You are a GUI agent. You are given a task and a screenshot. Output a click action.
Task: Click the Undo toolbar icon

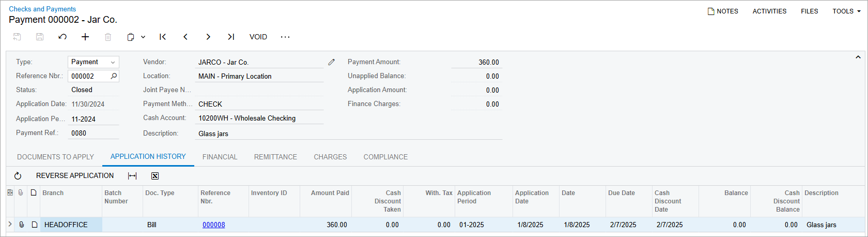(x=63, y=37)
